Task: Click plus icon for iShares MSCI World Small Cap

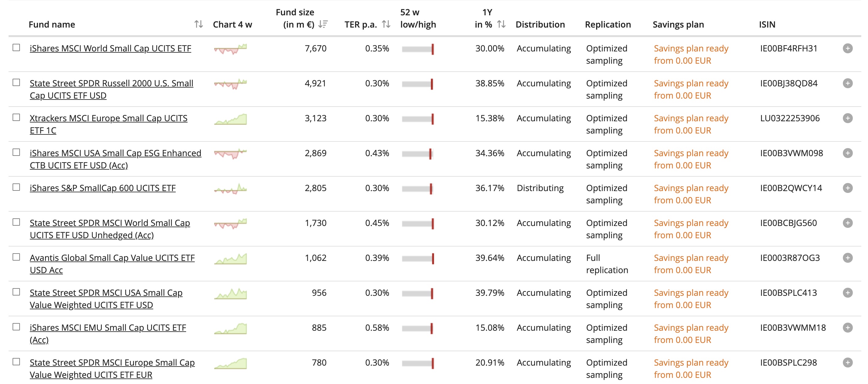Action: click(847, 48)
